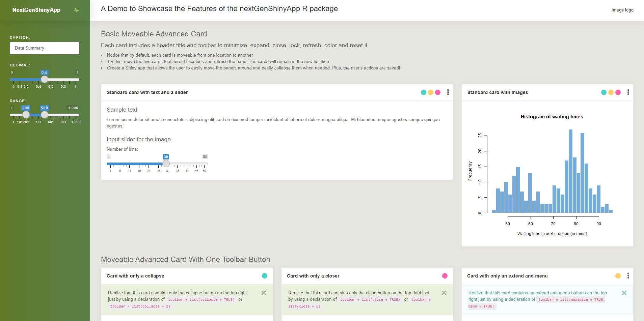Dismiss the extend and menu alert message

coord(624,293)
